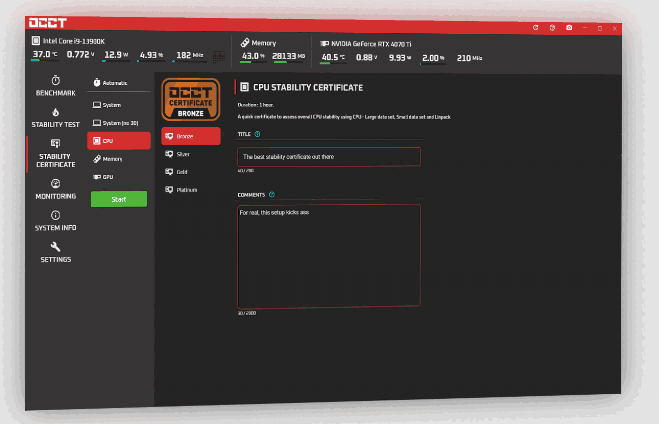The width and height of the screenshot is (659, 424).
Task: Focus the certificate title input field
Action: [x=329, y=157]
